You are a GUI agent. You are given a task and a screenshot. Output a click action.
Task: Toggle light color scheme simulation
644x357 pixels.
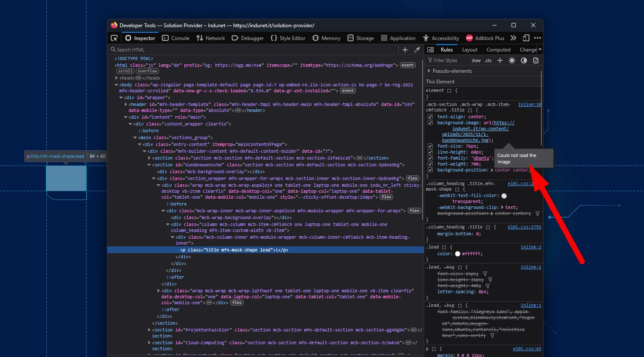[x=512, y=60]
